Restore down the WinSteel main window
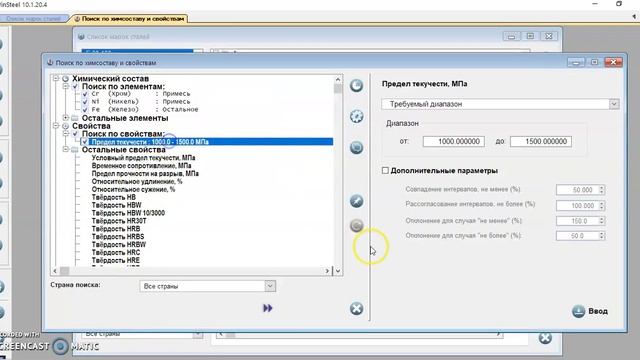The height and width of the screenshot is (360, 640). (x=619, y=4)
